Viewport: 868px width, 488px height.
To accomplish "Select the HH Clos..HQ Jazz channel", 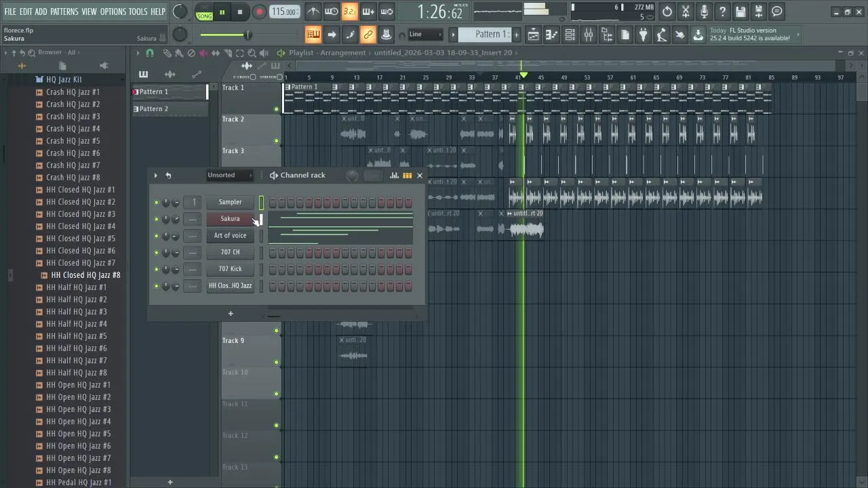I will click(x=230, y=285).
